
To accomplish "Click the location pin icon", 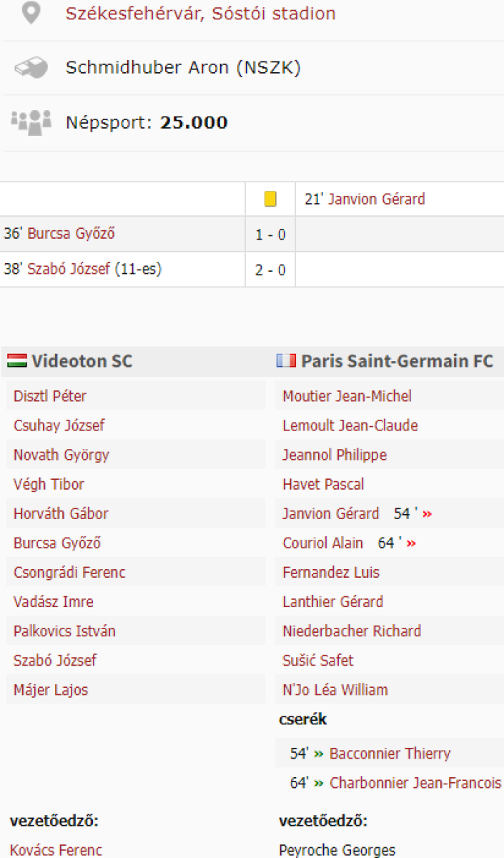I will point(30,14).
